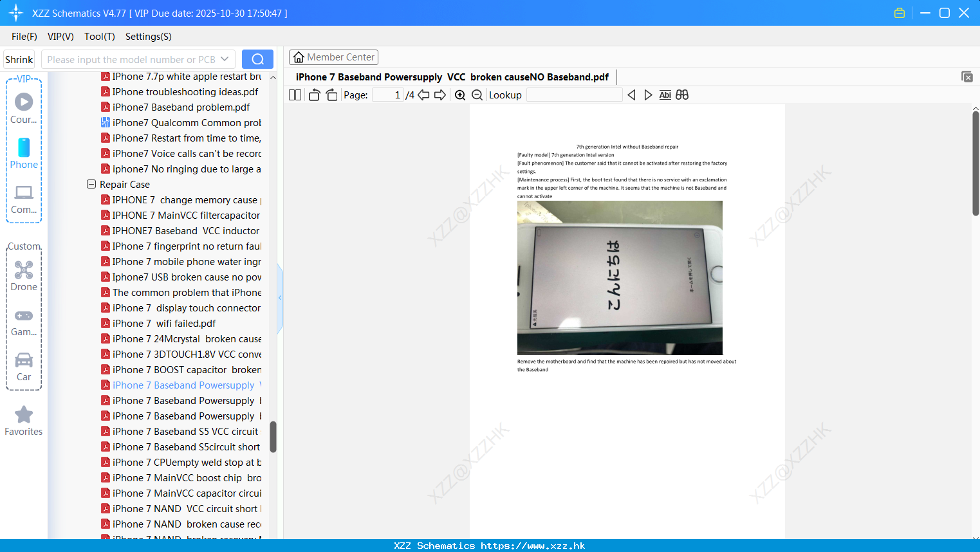Open iPhone7 Qualcomm Common problem file

181,123
